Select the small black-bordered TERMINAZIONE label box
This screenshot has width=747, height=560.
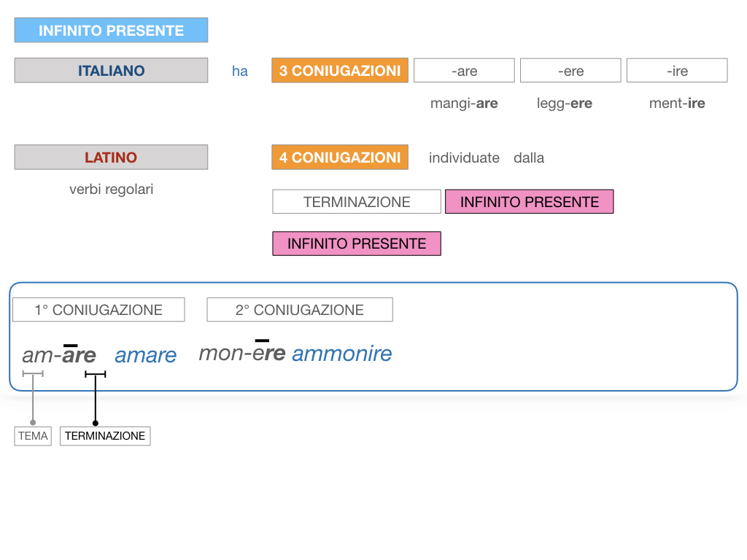[x=105, y=436]
